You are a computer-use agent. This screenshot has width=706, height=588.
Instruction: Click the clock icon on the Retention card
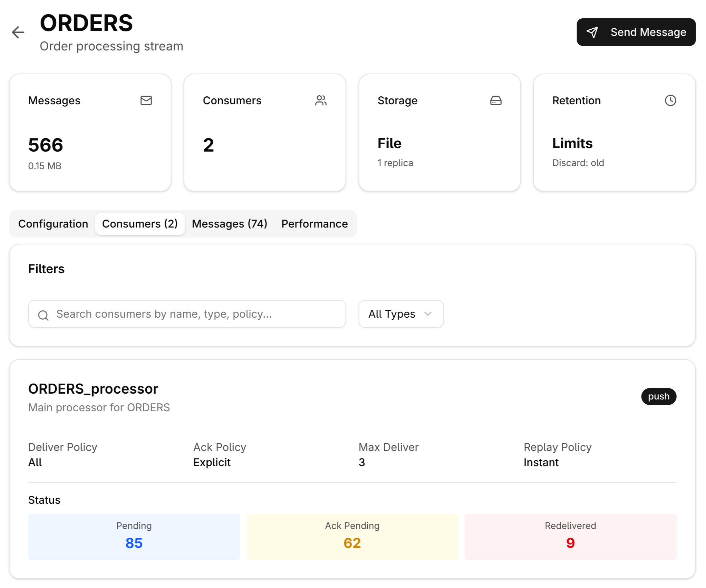tap(670, 100)
